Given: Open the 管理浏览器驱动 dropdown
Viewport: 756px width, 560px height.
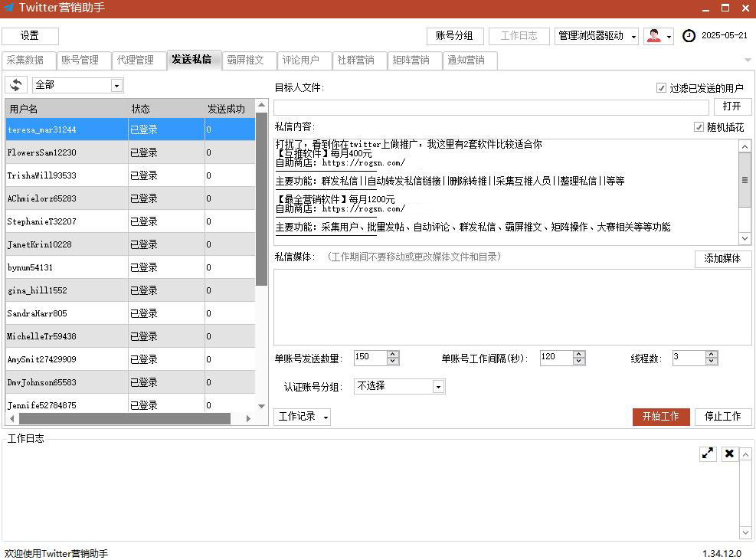Looking at the screenshot, I should point(597,36).
